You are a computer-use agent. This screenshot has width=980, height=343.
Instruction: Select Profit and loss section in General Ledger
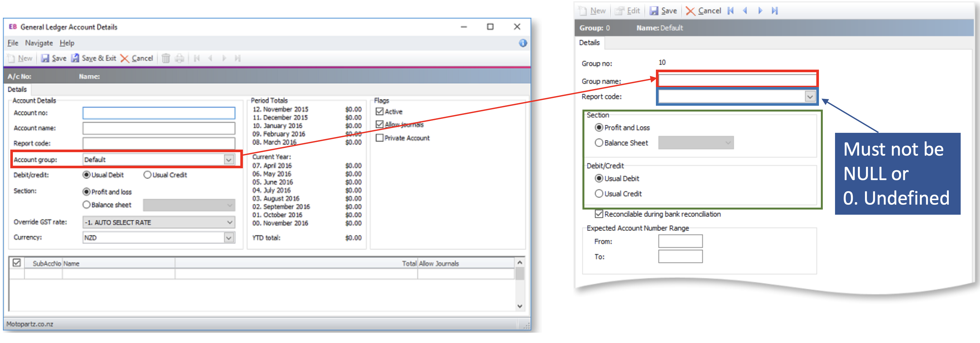click(86, 192)
